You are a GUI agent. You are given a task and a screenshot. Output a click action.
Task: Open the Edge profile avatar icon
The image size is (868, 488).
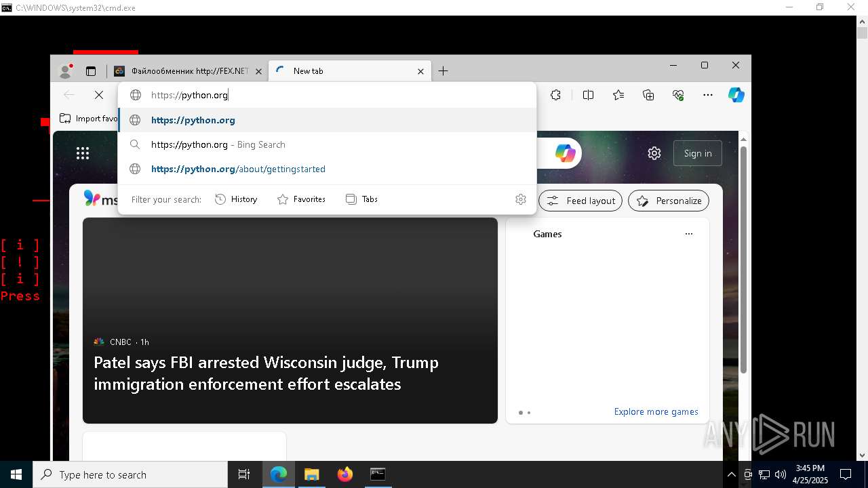66,70
